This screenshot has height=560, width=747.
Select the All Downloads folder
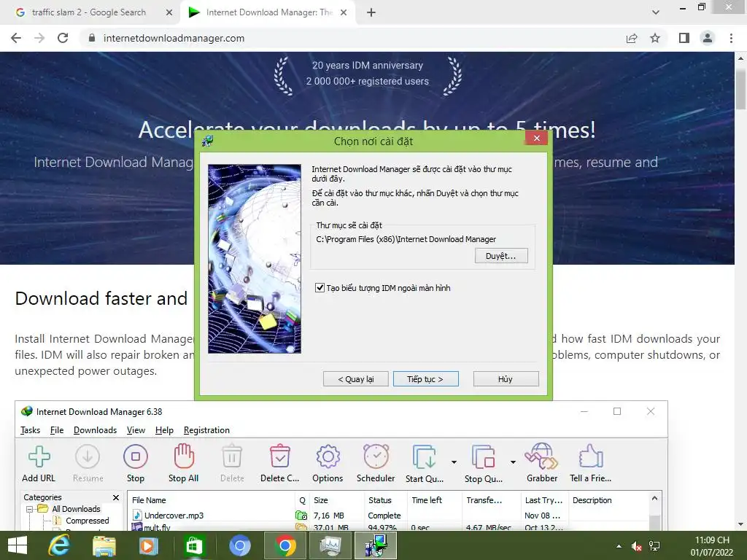tap(76, 508)
